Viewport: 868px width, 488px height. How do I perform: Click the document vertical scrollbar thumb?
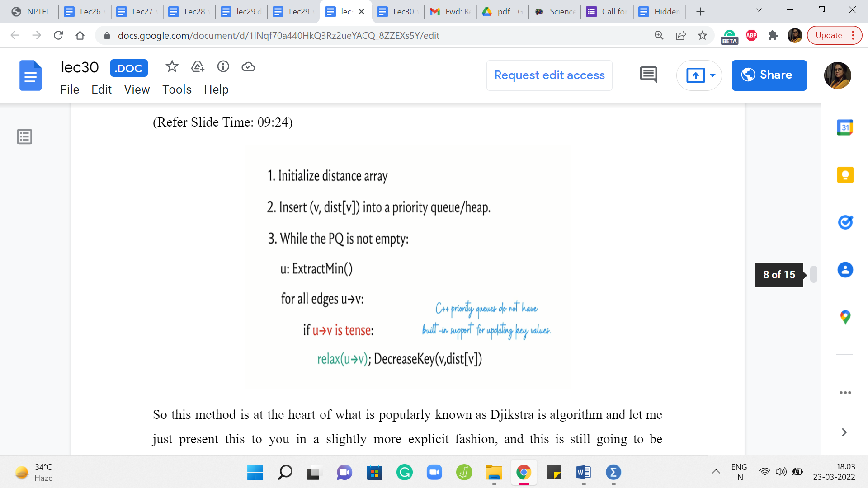click(813, 274)
